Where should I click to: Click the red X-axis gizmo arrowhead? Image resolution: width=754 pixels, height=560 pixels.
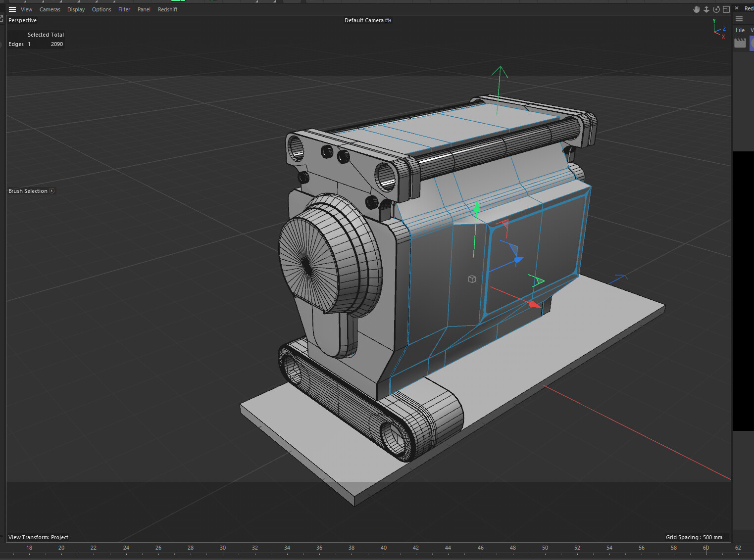point(534,304)
